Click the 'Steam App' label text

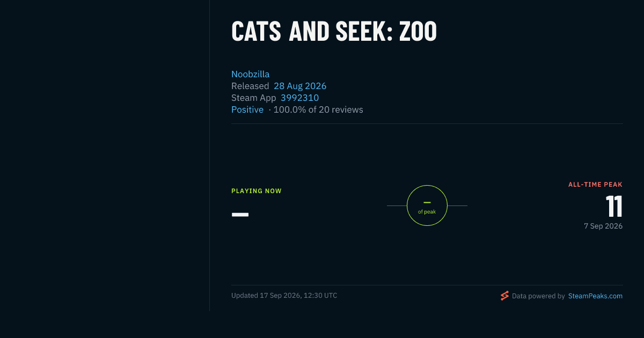click(254, 98)
